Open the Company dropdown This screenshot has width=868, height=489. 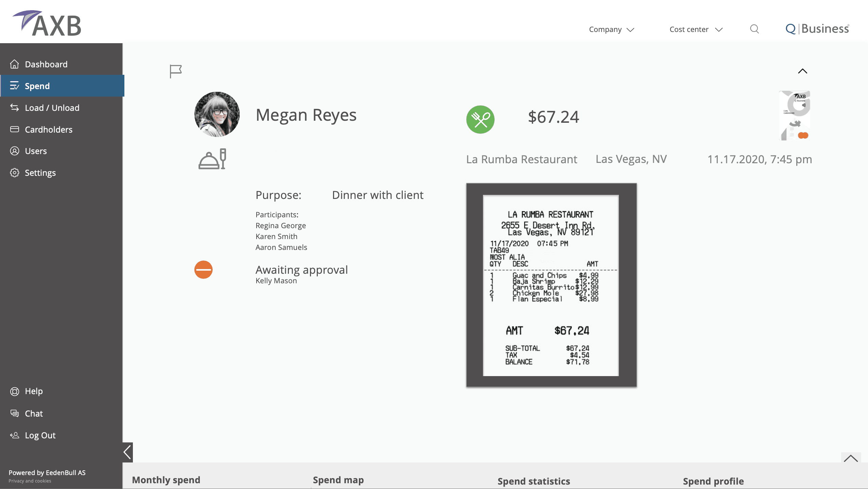point(611,30)
